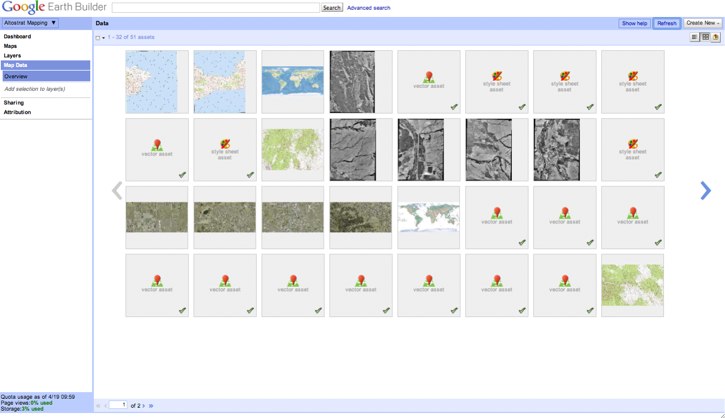Open Sharing in the sidebar

14,102
